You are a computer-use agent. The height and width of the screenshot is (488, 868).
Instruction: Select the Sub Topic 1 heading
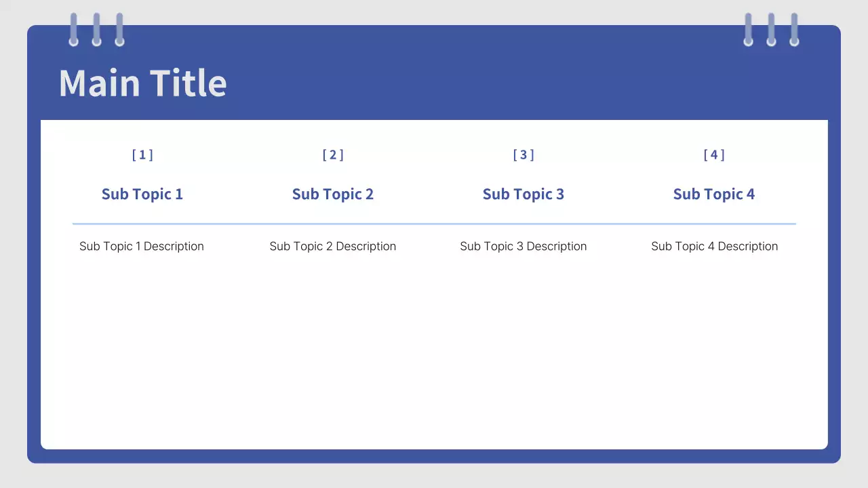click(142, 195)
